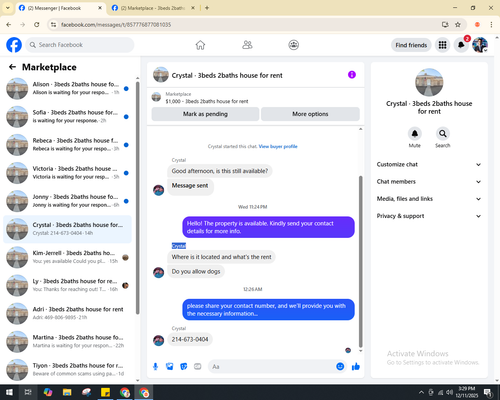The width and height of the screenshot is (500, 400).
Task: Mute the Crystal chat via bell icon
Action: 415,134
